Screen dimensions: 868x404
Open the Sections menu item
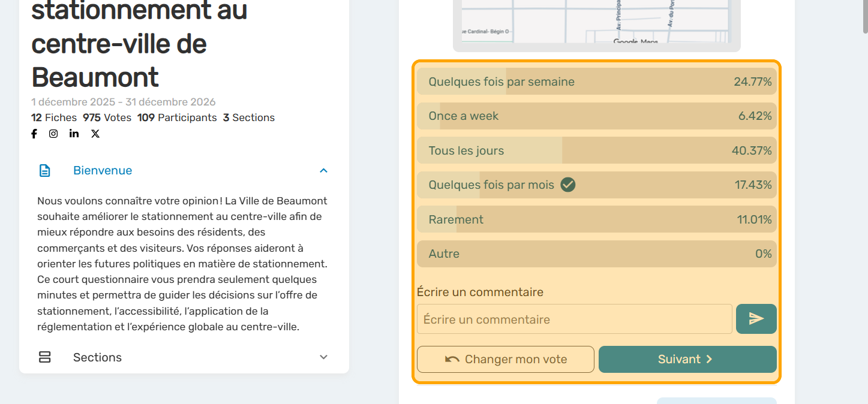click(x=97, y=357)
